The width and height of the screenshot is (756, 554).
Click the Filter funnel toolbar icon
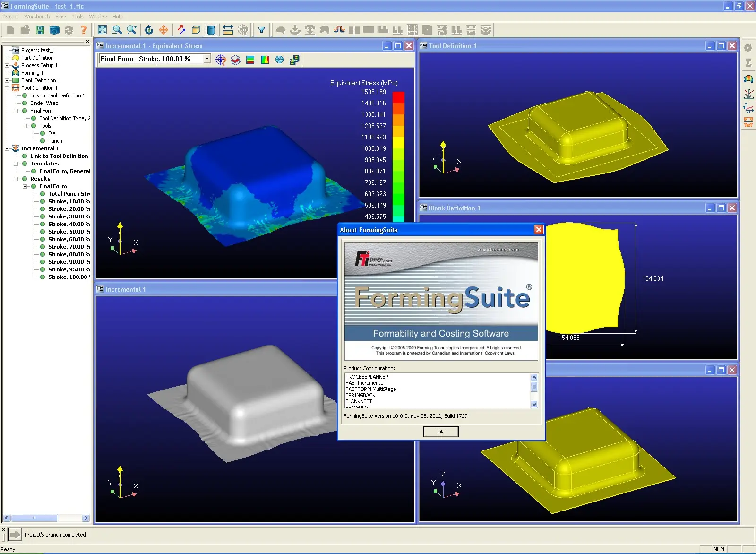[x=261, y=30]
